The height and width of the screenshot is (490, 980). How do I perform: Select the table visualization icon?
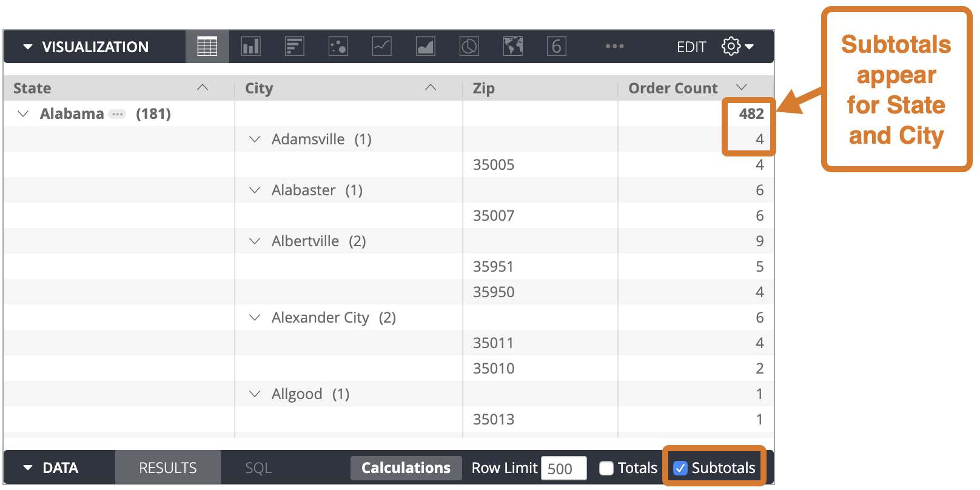pyautogui.click(x=207, y=47)
